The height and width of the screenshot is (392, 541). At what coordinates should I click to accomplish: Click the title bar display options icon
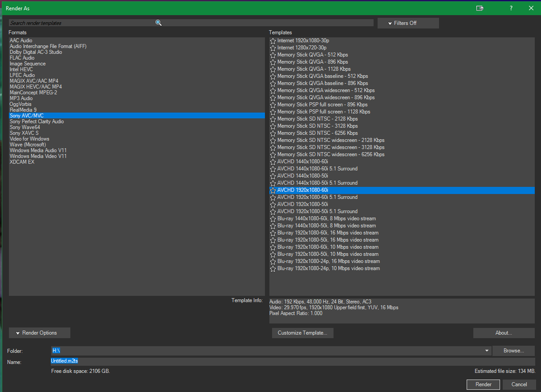pos(480,8)
